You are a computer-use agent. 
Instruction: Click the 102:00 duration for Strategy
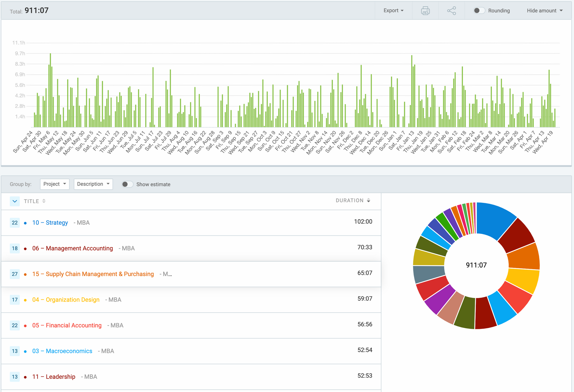[x=363, y=222]
